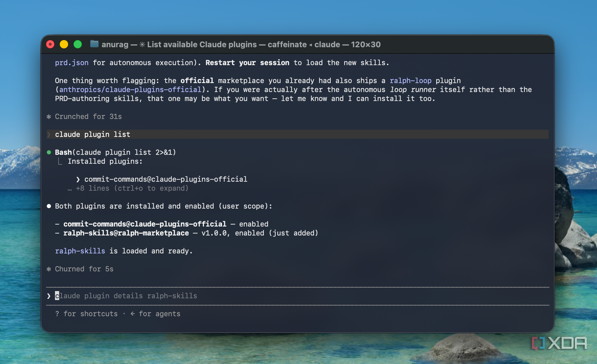Expand the '+8 lines (ctrl+o to expand)' output
597x364 pixels.
pos(128,188)
